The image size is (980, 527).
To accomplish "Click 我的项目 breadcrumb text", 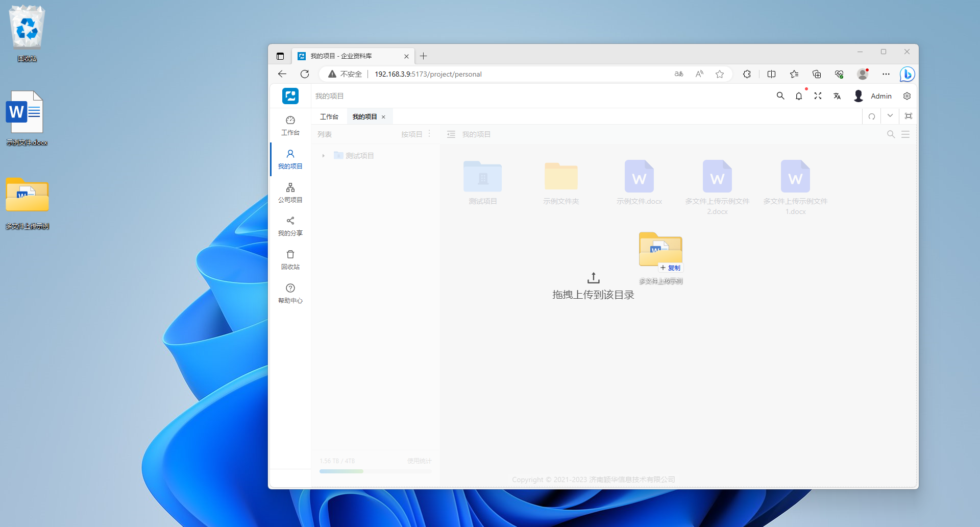I will [x=476, y=134].
